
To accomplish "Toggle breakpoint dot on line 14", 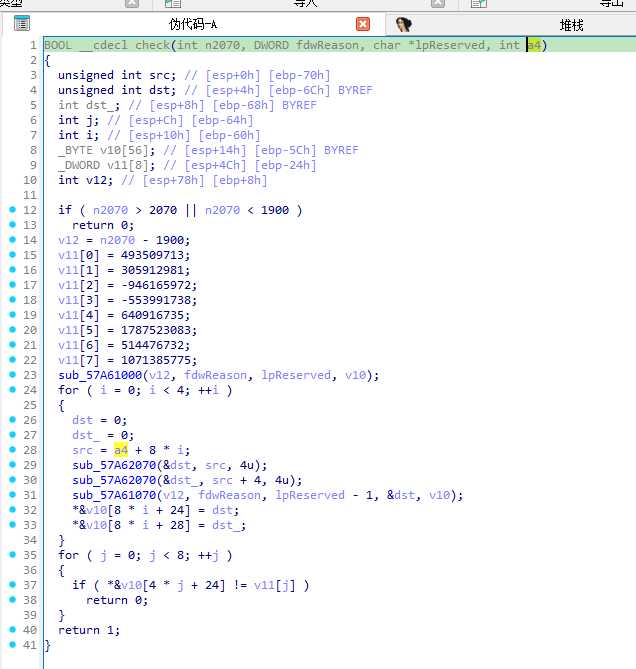I will tap(11, 240).
